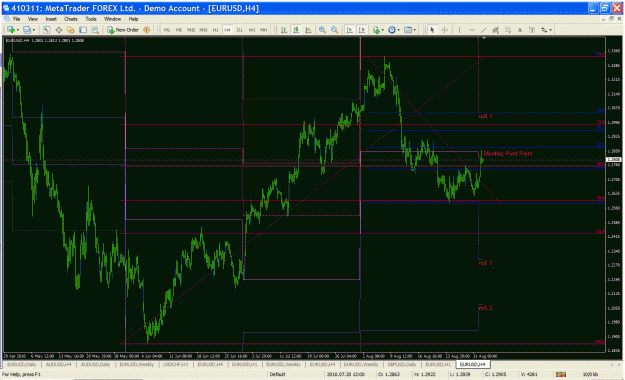
Task: Open the New Chart dropdown arrow
Action: click(18, 30)
